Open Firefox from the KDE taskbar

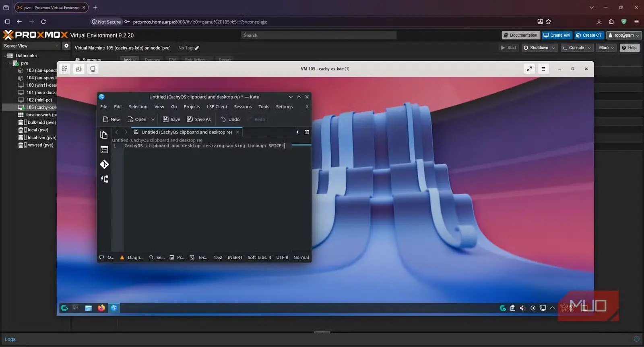pyautogui.click(x=101, y=308)
